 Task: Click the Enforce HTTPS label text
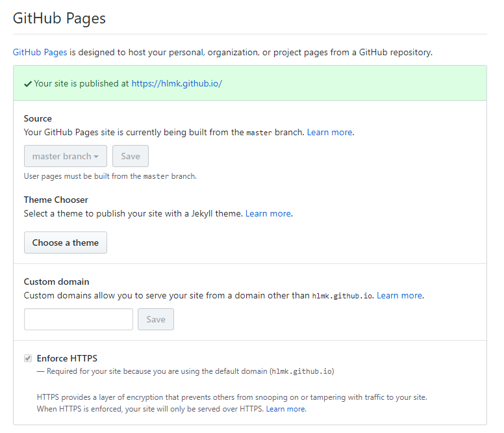click(67, 358)
